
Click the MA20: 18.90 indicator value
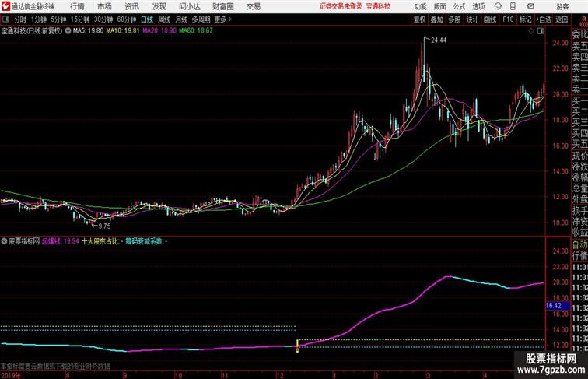point(159,31)
